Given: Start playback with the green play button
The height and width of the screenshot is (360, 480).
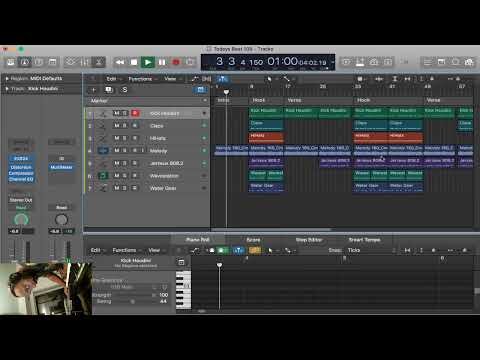Looking at the screenshot, I should pyautogui.click(x=148, y=62).
